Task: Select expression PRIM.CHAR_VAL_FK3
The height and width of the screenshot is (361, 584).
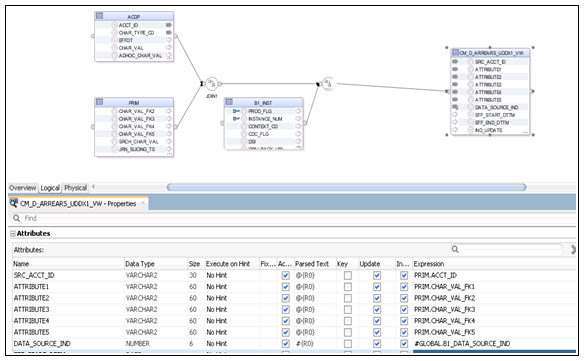Action: (x=444, y=310)
